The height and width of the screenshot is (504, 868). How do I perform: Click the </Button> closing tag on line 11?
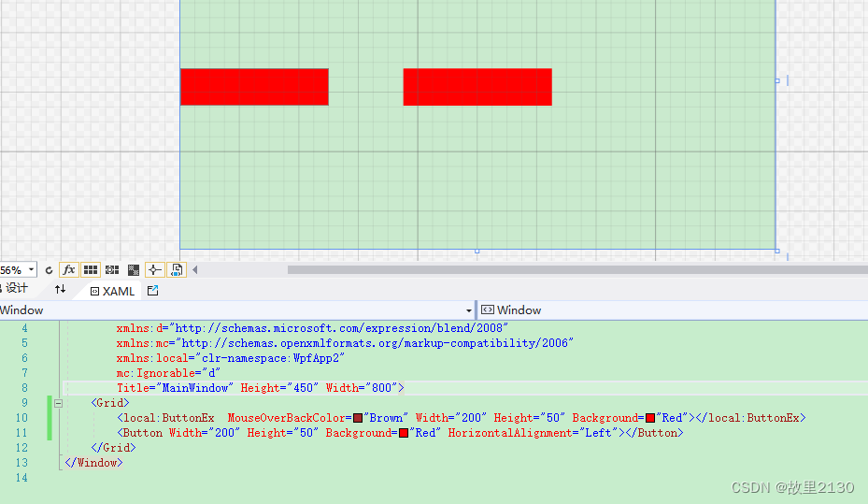point(654,433)
